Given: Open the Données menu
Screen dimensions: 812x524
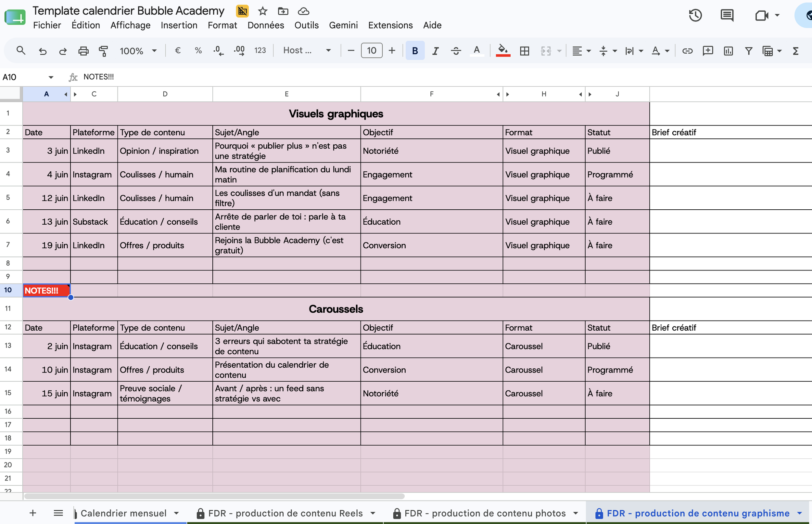Looking at the screenshot, I should point(265,25).
